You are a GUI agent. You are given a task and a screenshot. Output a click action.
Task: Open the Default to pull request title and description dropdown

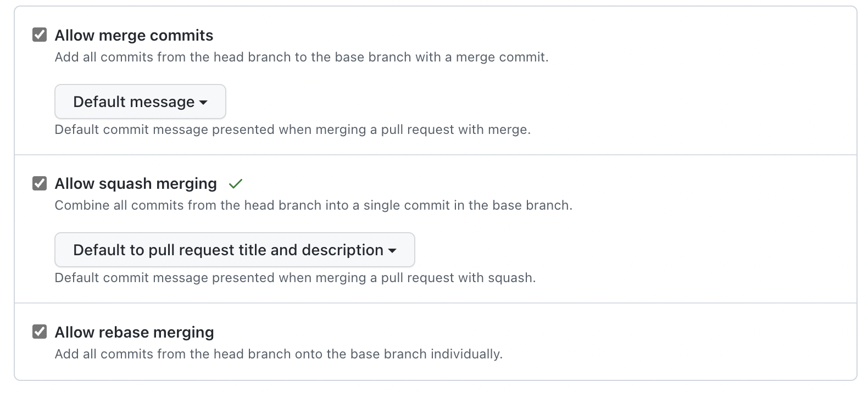click(x=235, y=250)
